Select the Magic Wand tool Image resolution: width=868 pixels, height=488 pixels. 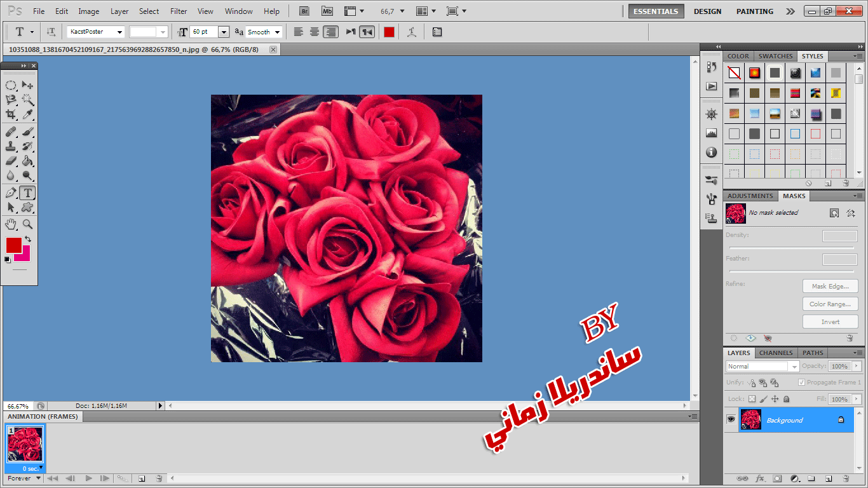[x=27, y=100]
